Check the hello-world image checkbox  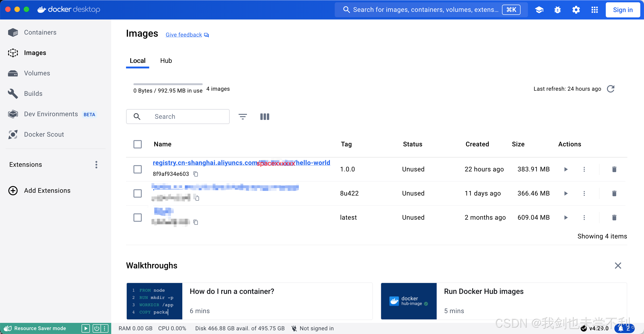(x=138, y=169)
